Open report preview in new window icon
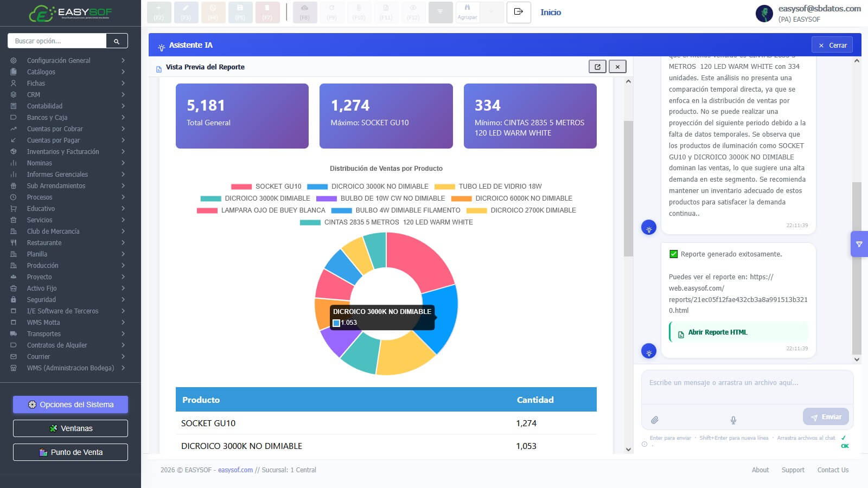This screenshot has width=868, height=488. pyautogui.click(x=597, y=67)
